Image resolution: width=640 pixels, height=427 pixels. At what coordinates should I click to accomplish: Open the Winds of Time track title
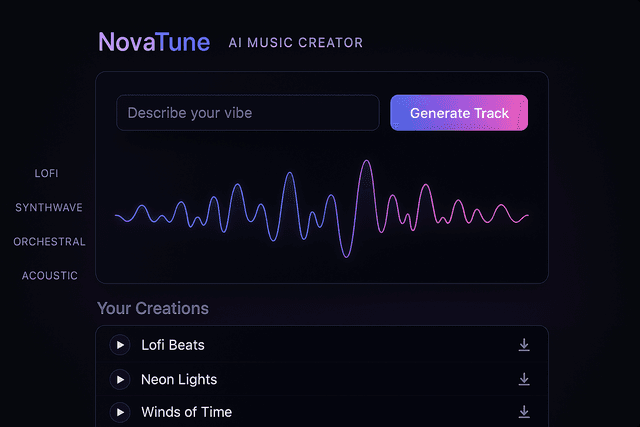pyautogui.click(x=186, y=412)
